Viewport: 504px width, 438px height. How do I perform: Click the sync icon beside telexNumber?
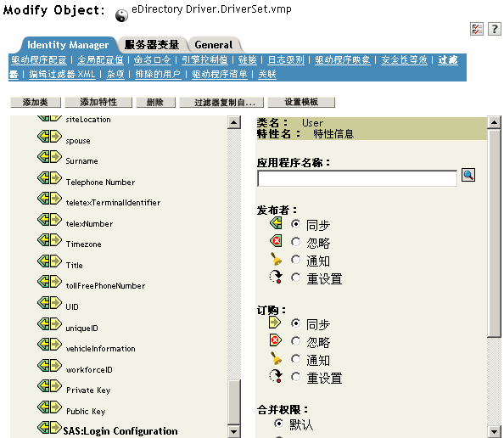pos(49,220)
